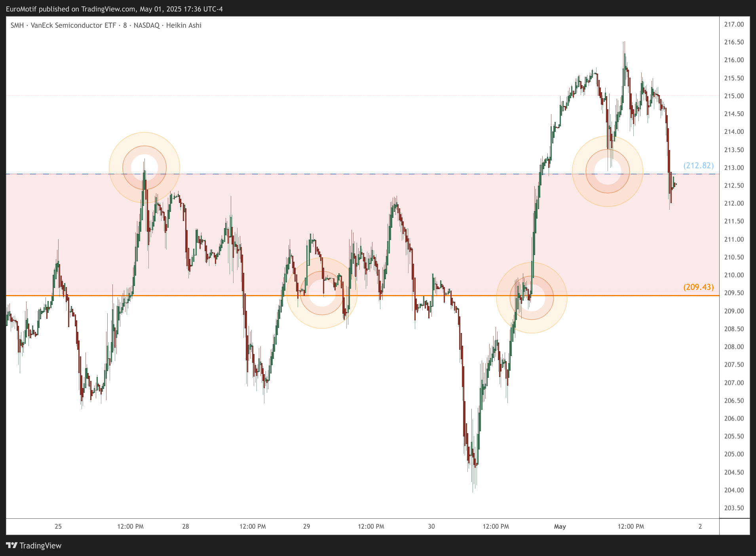This screenshot has height=556, width=756.
Task: Click the TradingView logo at bottom left
Action: tap(34, 545)
